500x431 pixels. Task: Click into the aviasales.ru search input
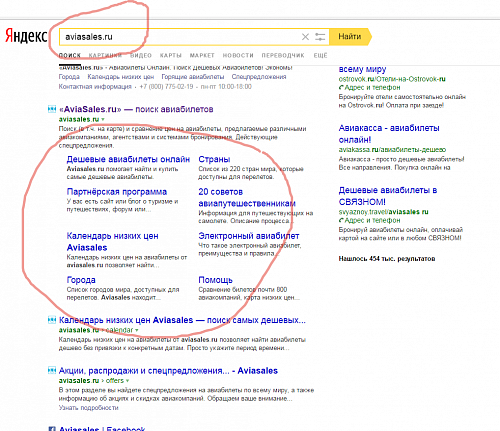180,37
